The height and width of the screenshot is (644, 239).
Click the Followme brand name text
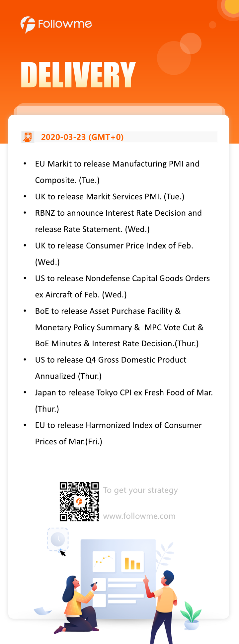coord(65,24)
